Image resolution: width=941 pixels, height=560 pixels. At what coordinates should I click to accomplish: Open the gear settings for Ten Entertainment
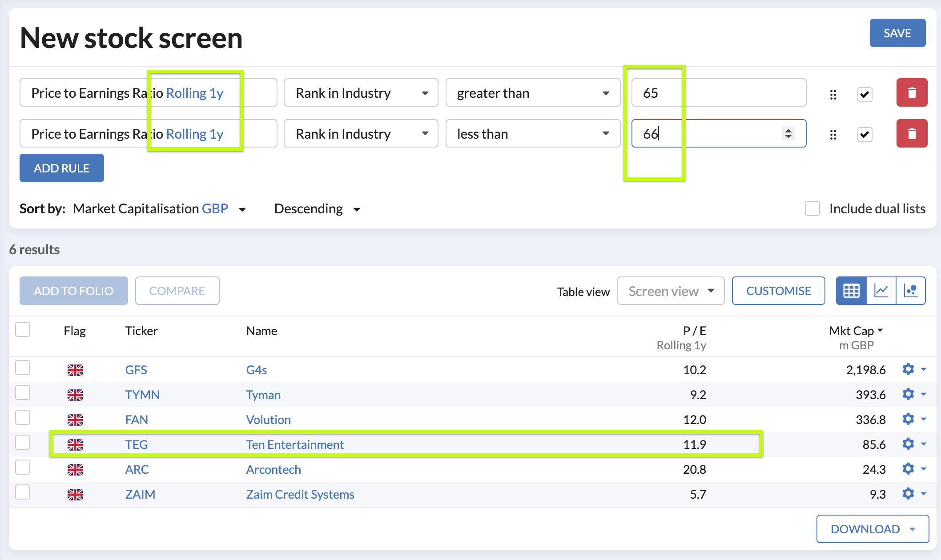(908, 444)
